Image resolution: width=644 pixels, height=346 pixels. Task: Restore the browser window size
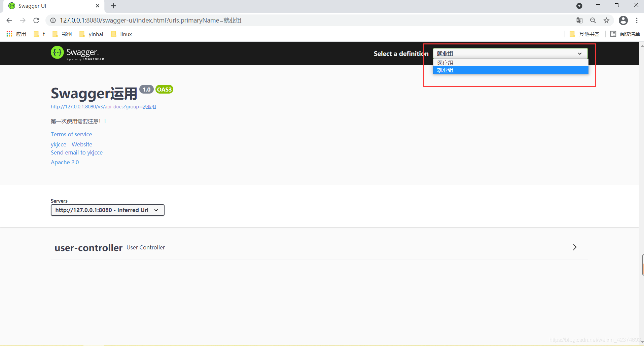tap(617, 5)
